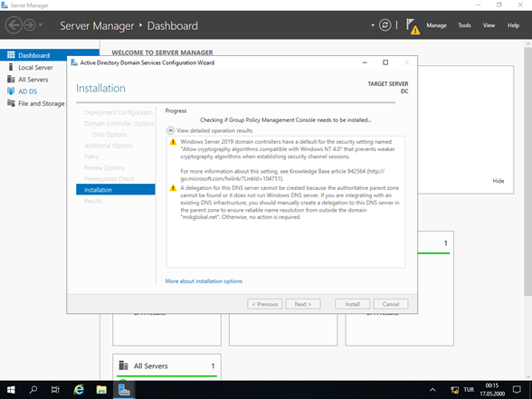Open the Action Center notifications icon
The height and width of the screenshot is (399, 532).
point(518,390)
